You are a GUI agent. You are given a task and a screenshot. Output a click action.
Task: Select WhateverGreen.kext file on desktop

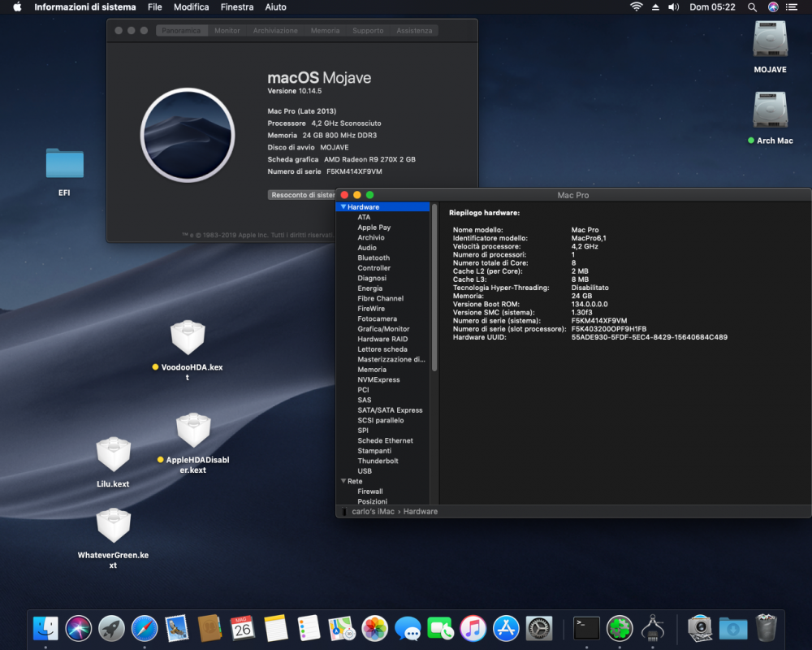tap(114, 526)
